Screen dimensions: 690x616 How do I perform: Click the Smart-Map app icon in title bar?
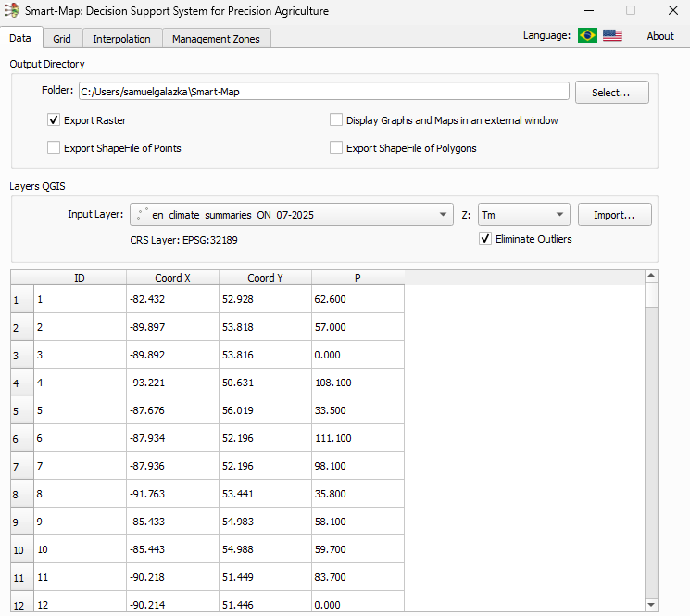point(12,11)
